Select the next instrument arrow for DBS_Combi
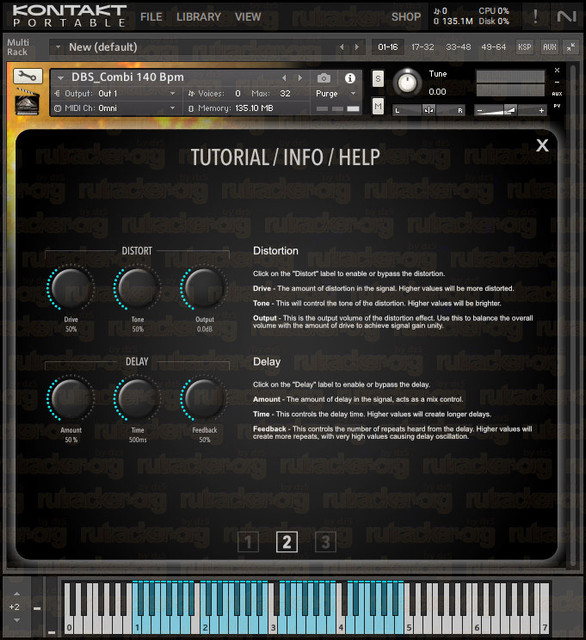Viewport: 586px width, 640px height. (x=300, y=78)
